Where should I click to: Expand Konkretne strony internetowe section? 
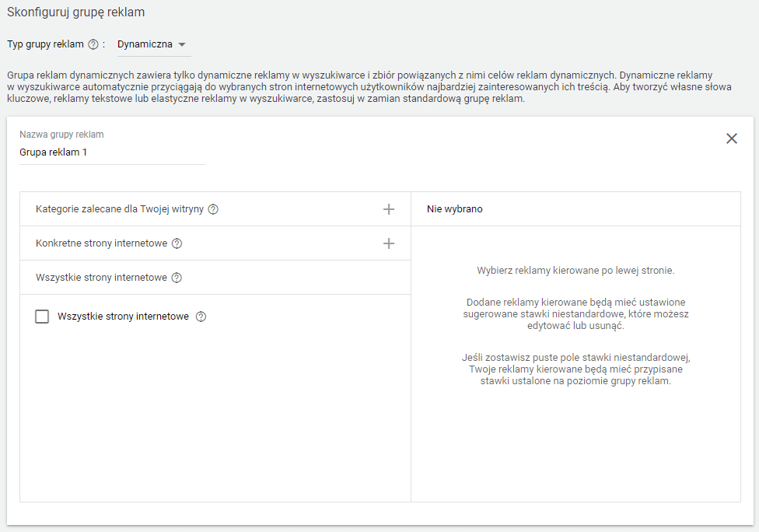point(101,243)
